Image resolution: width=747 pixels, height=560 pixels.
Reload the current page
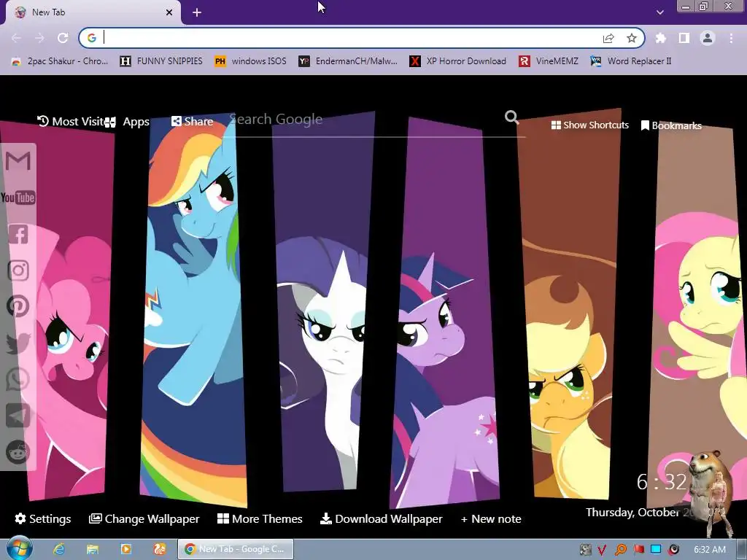click(x=63, y=38)
